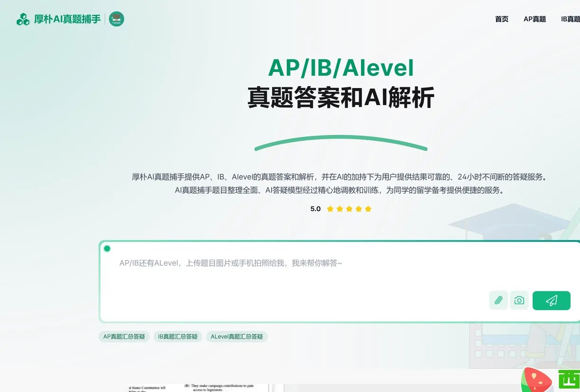Click the green status dot in input box
The width and height of the screenshot is (580, 392).
[x=107, y=249]
